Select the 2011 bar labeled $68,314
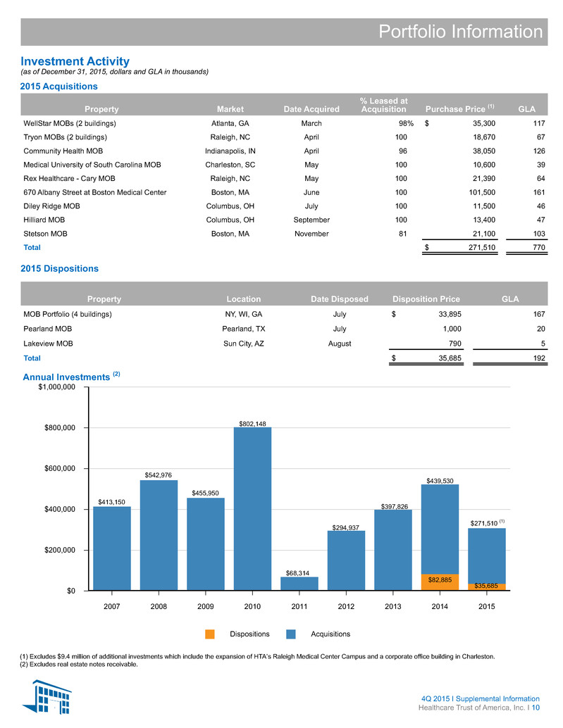The width and height of the screenshot is (563, 728). pyautogui.click(x=299, y=584)
